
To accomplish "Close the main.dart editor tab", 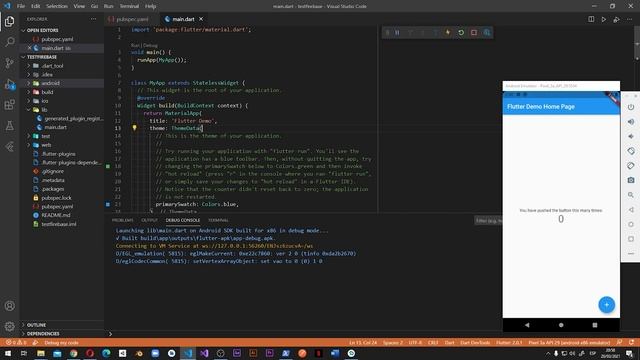I will point(201,19).
